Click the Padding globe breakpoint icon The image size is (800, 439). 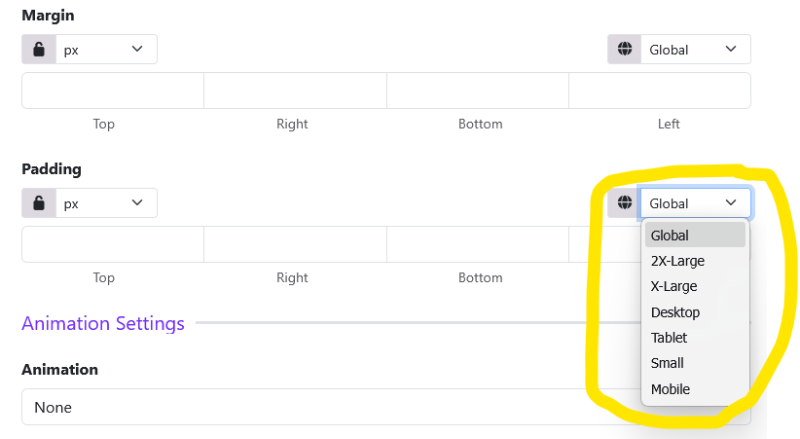[624, 204]
